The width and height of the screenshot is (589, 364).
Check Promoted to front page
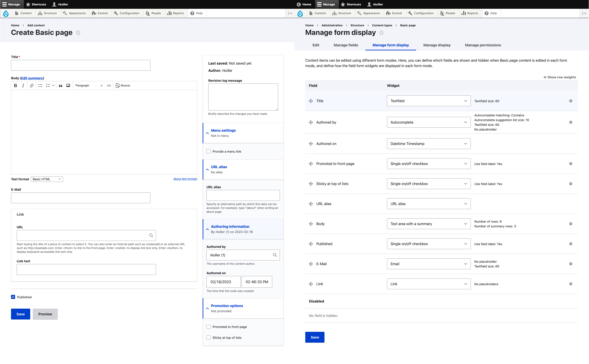click(x=208, y=327)
